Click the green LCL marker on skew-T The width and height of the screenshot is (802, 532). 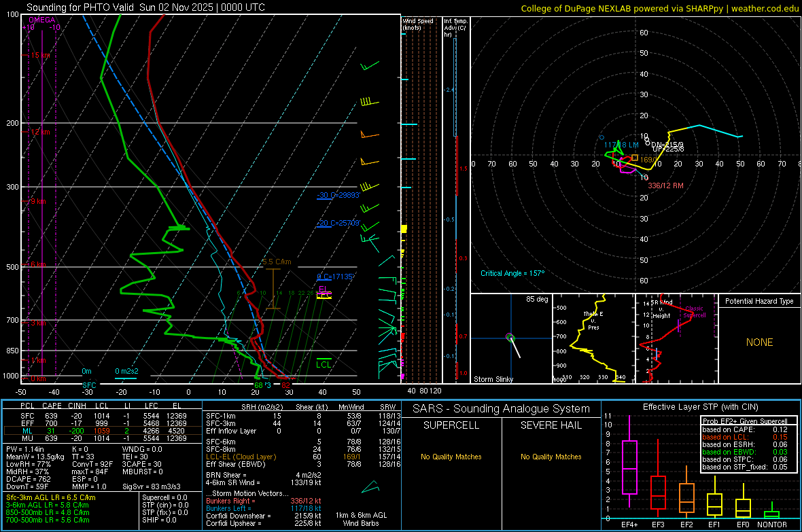pyautogui.click(x=324, y=364)
